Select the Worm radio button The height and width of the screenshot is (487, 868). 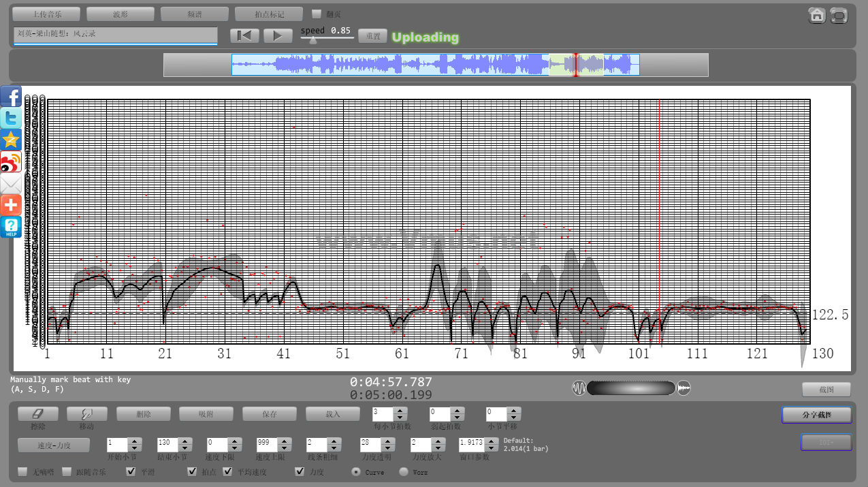tap(404, 471)
